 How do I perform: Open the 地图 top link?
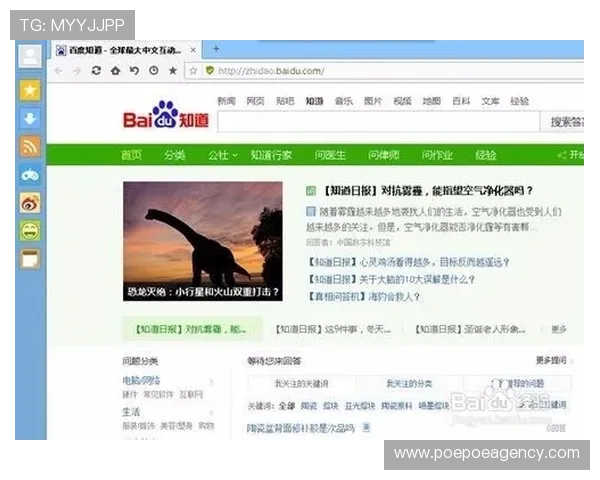click(x=432, y=101)
